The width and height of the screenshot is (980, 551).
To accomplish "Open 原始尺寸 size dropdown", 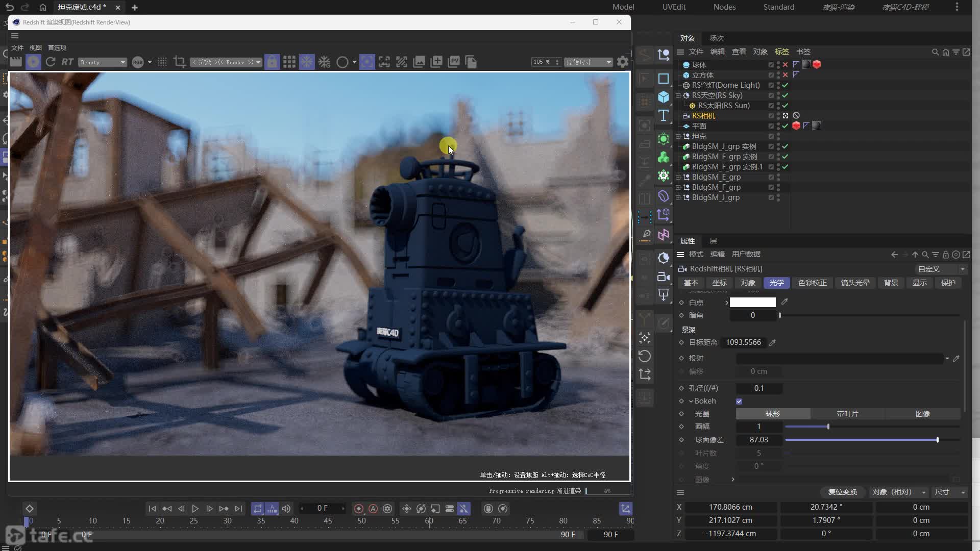I will (x=589, y=62).
